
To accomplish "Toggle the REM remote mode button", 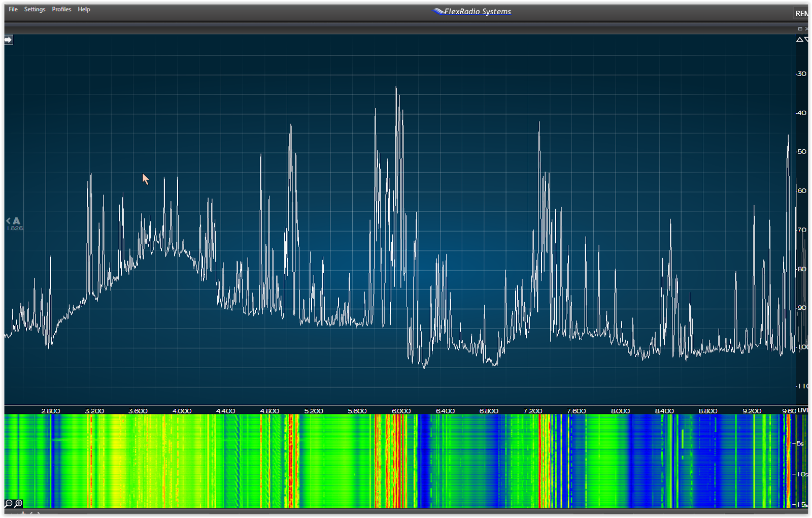I will pyautogui.click(x=803, y=13).
